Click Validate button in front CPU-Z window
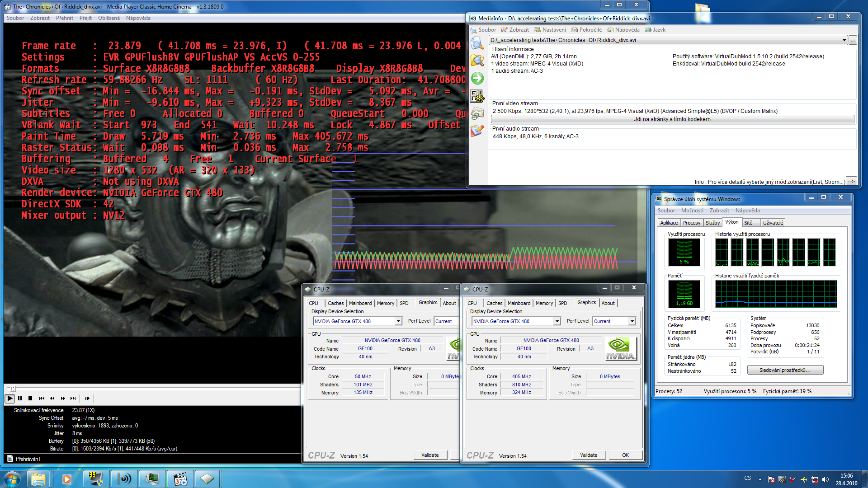 (x=589, y=455)
